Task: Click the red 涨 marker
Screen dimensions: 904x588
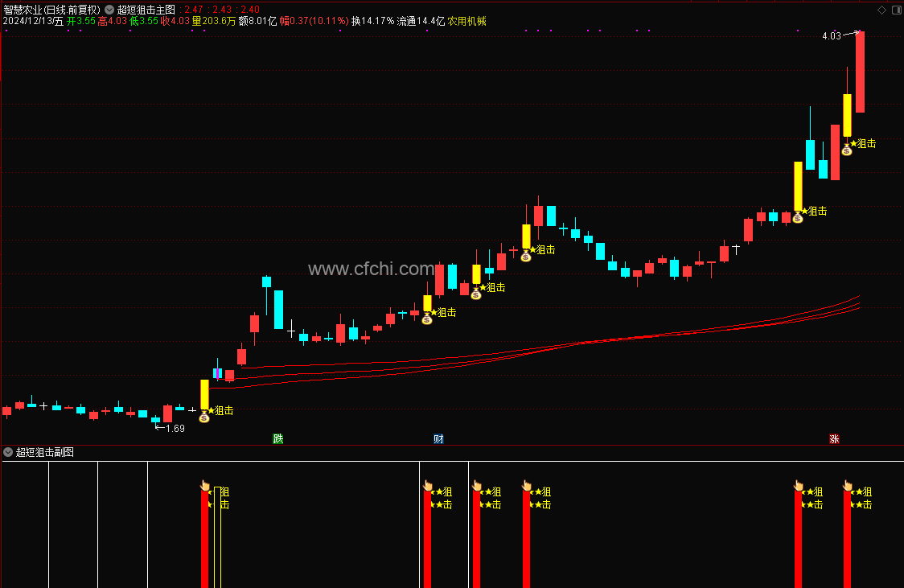Action: (834, 438)
